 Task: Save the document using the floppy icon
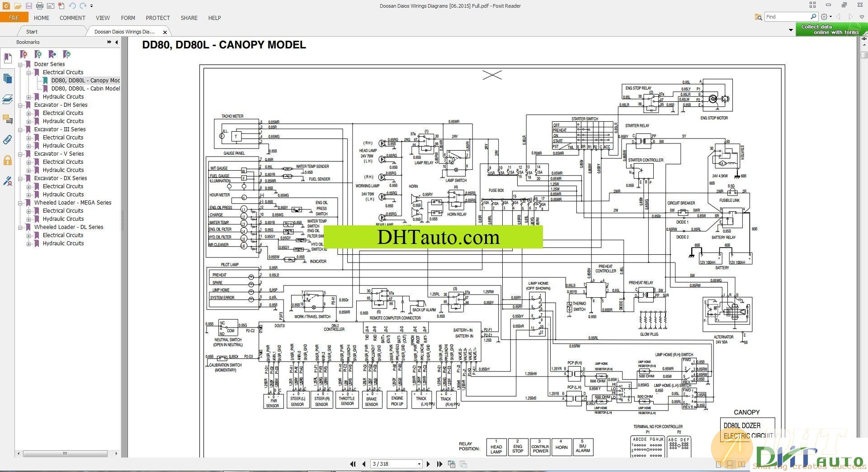[28, 6]
